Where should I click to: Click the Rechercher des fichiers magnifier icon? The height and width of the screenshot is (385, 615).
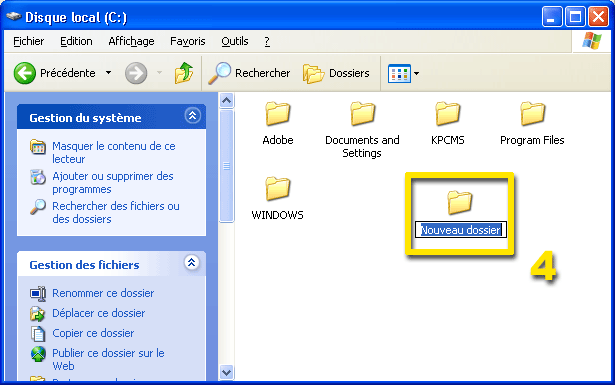coord(38,207)
